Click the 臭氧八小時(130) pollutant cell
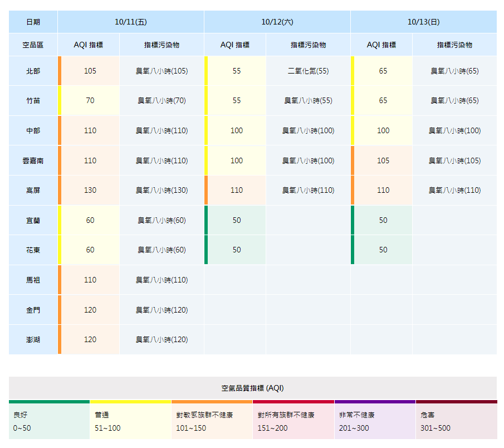504x448 pixels. tap(162, 191)
